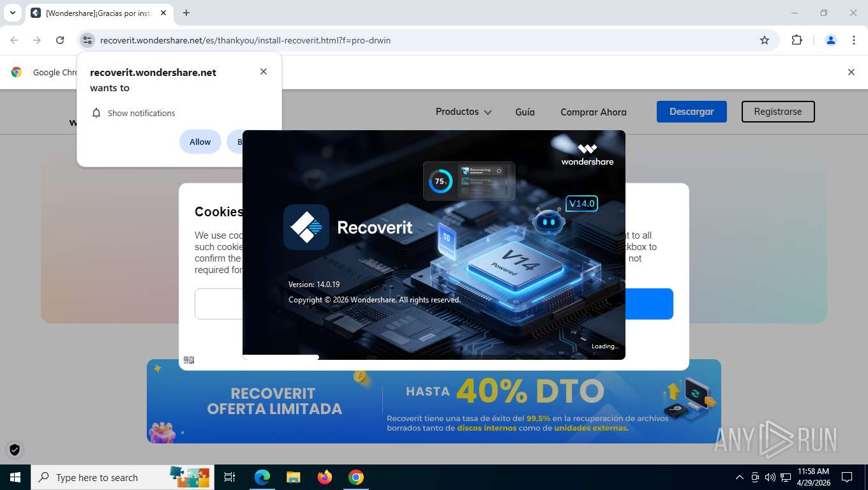Viewport: 868px width, 490px height.
Task: Click the Loading... status text
Action: pyautogui.click(x=605, y=346)
